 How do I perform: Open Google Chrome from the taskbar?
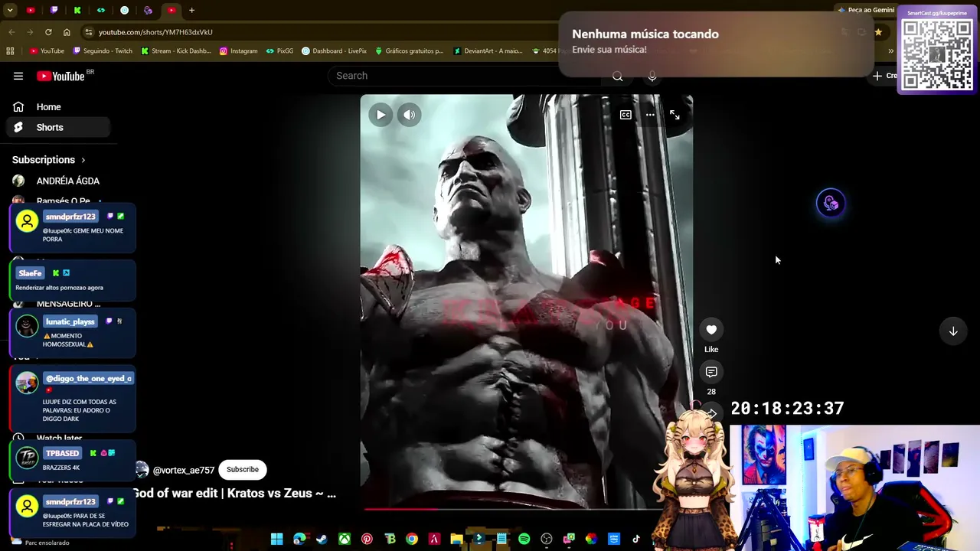[412, 540]
